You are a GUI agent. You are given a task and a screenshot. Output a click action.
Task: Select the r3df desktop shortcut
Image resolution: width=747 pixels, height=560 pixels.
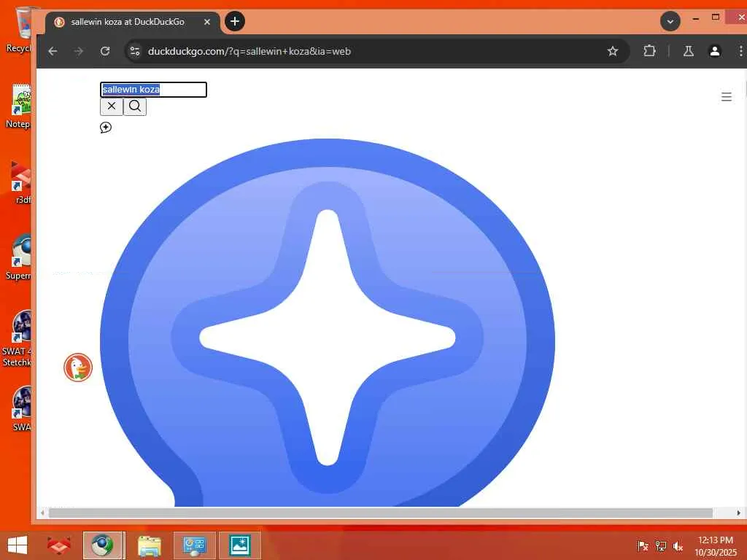21,182
